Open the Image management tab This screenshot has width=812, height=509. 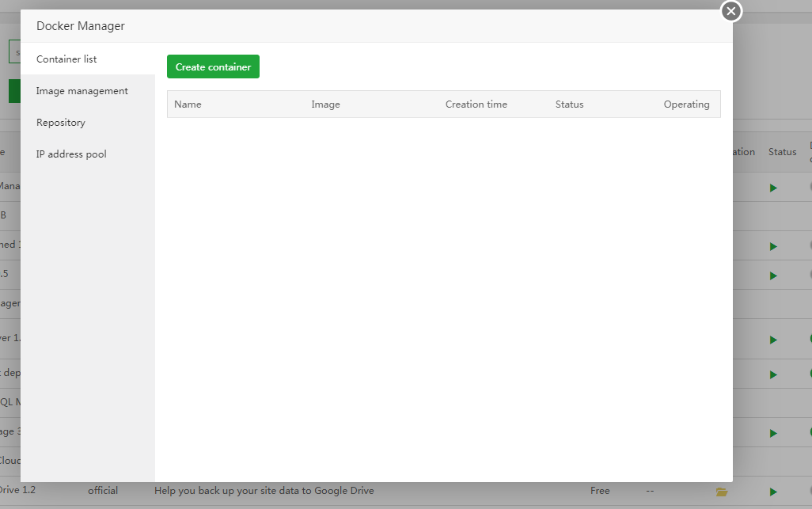88,90
